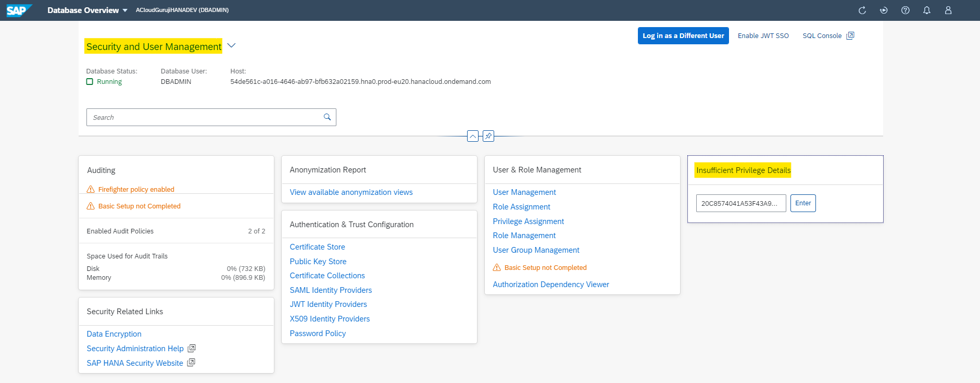
Task: Click the search magnifier icon
Action: (x=327, y=117)
